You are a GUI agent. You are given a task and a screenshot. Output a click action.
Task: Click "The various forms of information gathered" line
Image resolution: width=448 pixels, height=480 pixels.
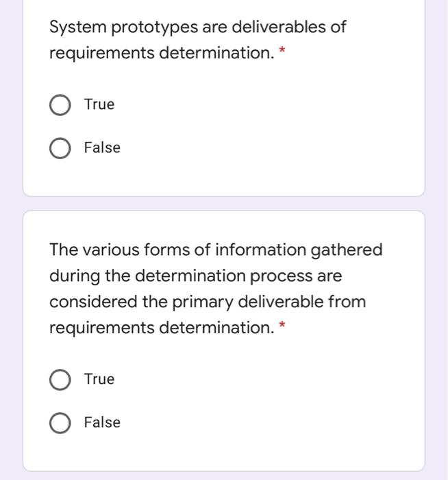point(216,250)
